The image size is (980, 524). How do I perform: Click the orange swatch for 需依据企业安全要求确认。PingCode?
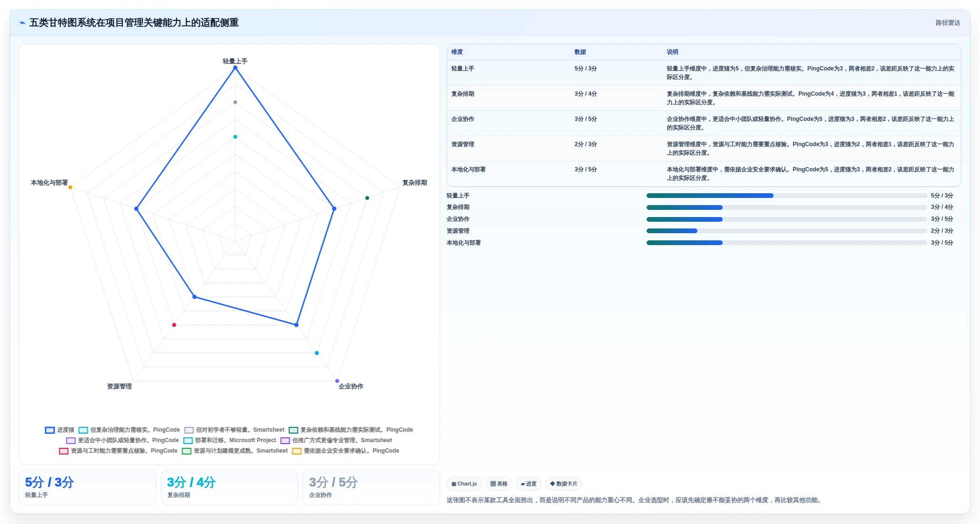(297, 451)
